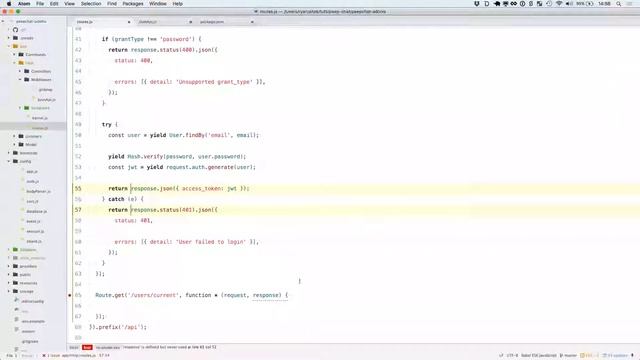Open bodyParser.js in config folder
Screen dimensions: 640x360
(39, 191)
